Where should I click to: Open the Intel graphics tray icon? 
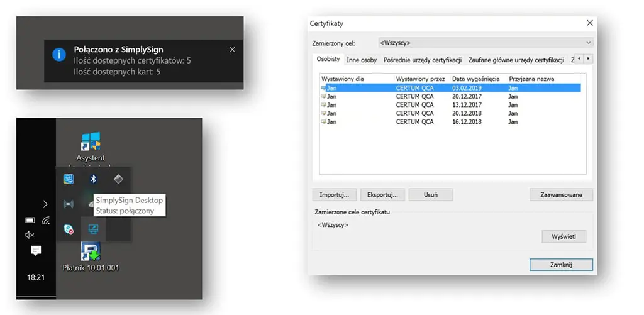[x=68, y=179]
